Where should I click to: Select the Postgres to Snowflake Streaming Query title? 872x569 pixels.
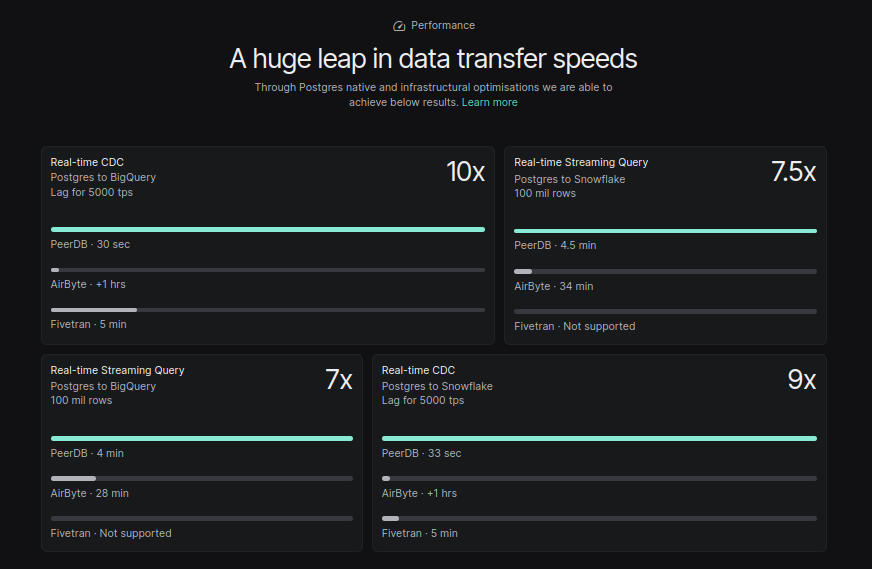581,162
